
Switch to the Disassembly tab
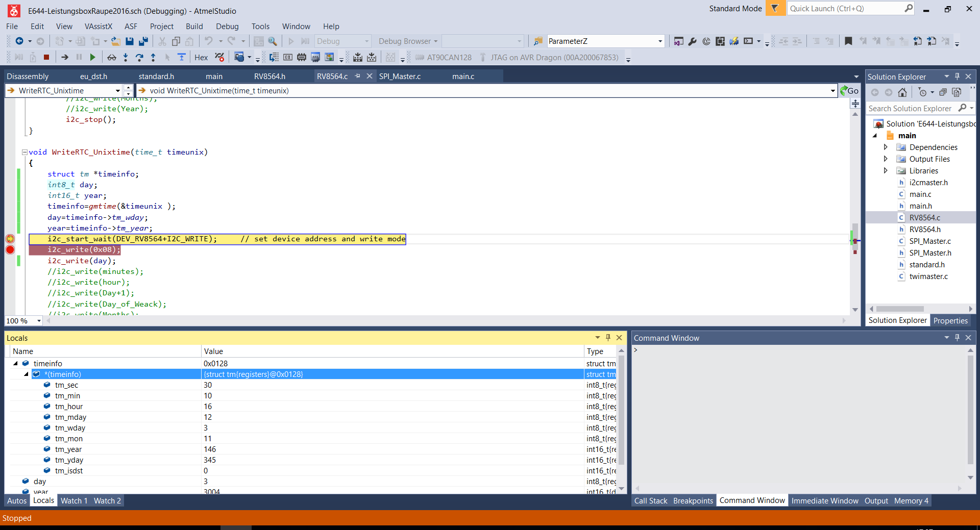(x=28, y=77)
